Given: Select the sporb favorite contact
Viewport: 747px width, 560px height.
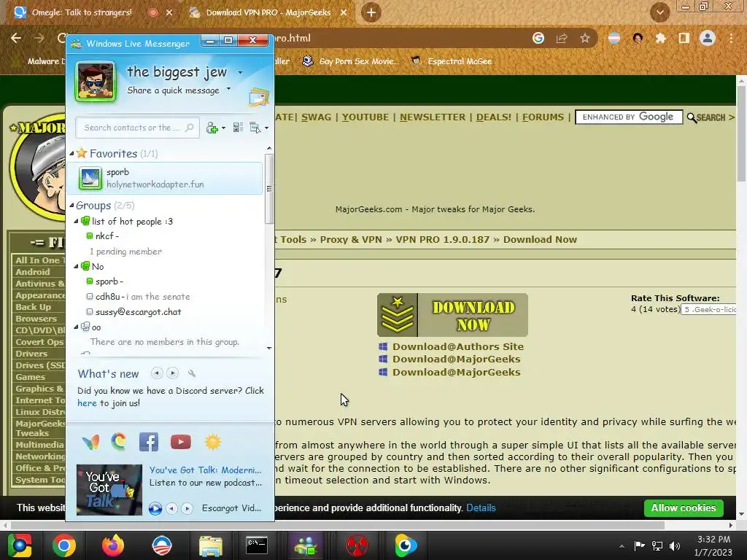Looking at the screenshot, I should (164, 178).
